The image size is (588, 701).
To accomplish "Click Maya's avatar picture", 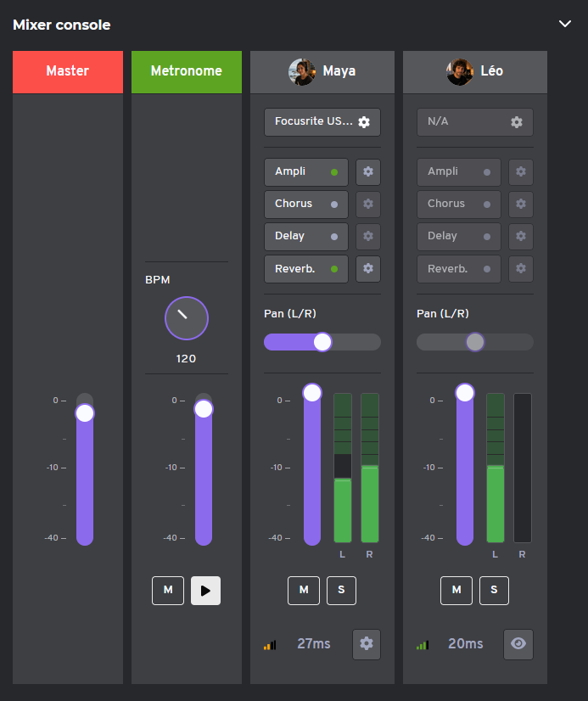I will coord(302,71).
